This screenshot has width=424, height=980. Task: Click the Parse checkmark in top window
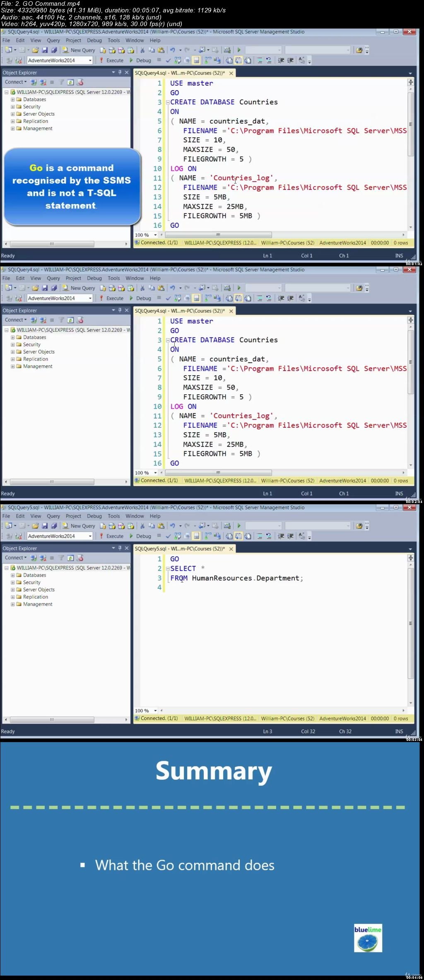168,60
